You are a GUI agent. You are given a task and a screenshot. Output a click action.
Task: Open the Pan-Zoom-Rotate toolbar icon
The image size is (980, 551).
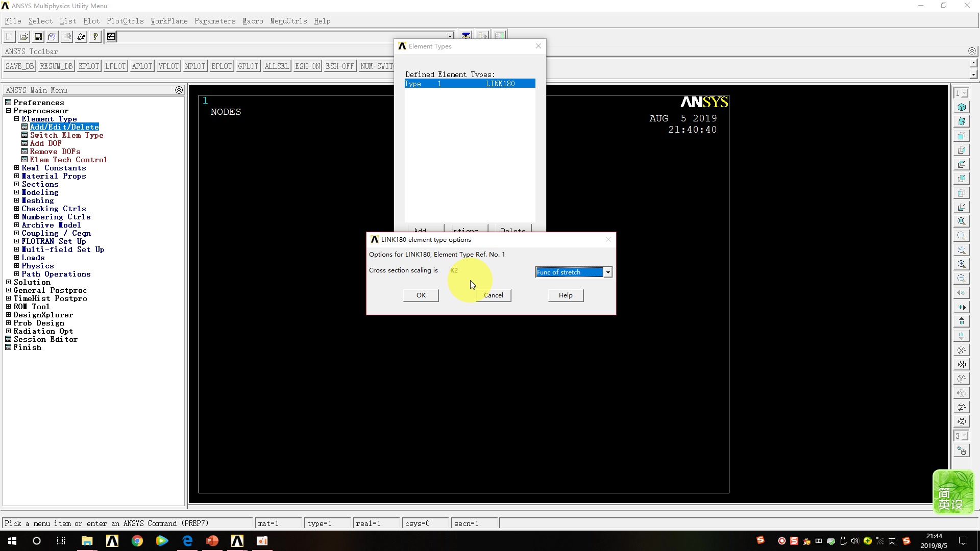coord(52,37)
